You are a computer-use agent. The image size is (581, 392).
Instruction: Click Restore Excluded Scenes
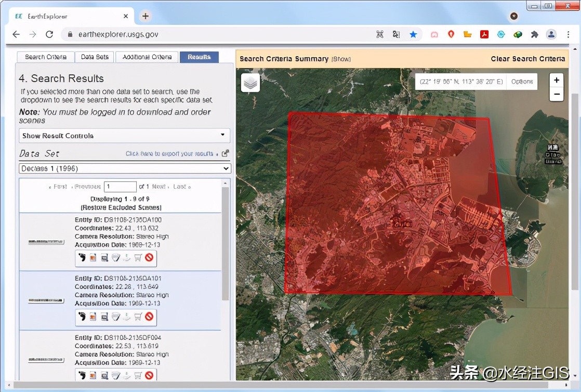[121, 207]
